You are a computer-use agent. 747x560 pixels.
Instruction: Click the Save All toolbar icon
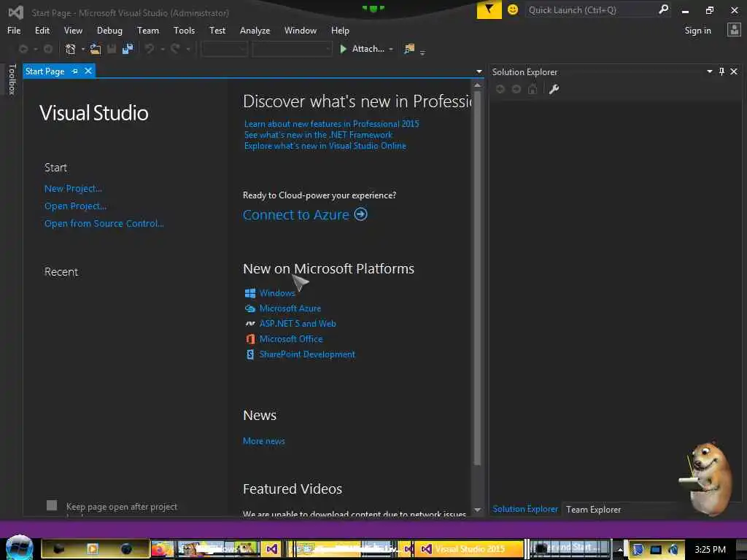click(x=127, y=49)
